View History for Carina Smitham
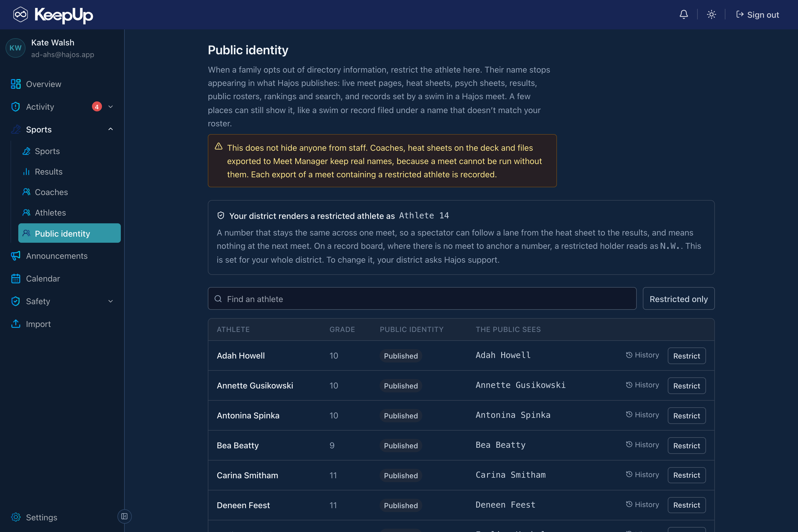This screenshot has width=798, height=532. (x=642, y=474)
